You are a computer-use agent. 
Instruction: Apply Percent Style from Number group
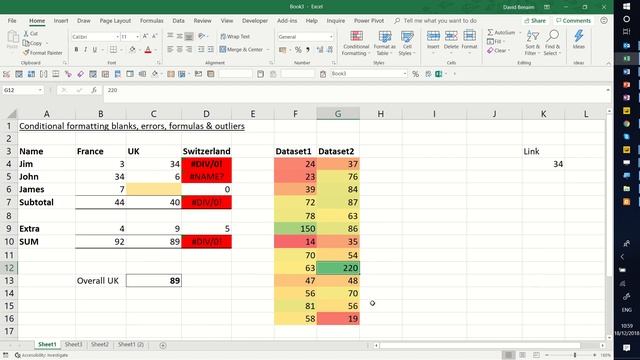(x=298, y=50)
